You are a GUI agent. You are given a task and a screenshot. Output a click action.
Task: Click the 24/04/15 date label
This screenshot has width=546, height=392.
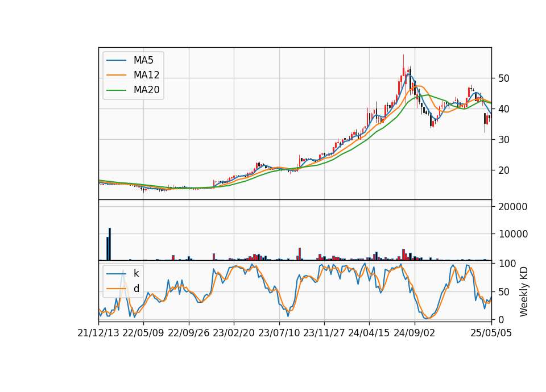[x=369, y=333]
